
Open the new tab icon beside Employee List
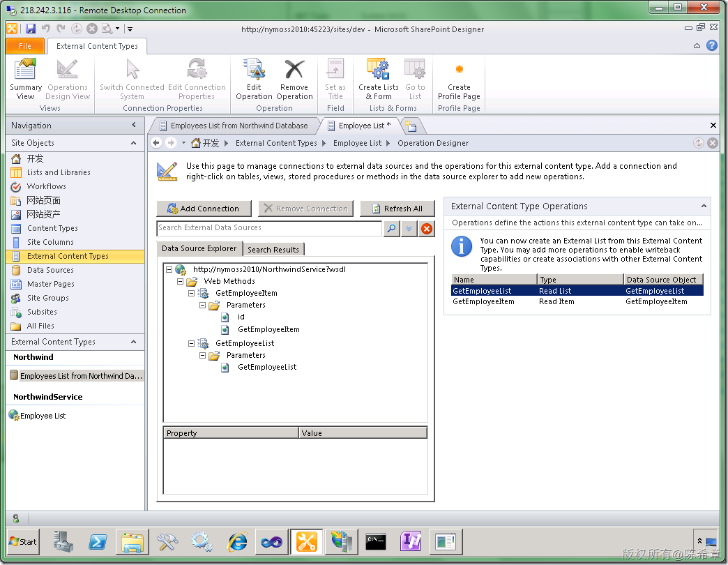point(411,126)
